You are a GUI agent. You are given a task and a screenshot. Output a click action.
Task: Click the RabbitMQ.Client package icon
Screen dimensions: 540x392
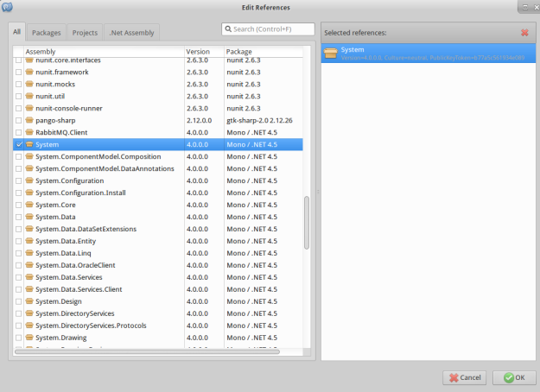pyautogui.click(x=29, y=132)
